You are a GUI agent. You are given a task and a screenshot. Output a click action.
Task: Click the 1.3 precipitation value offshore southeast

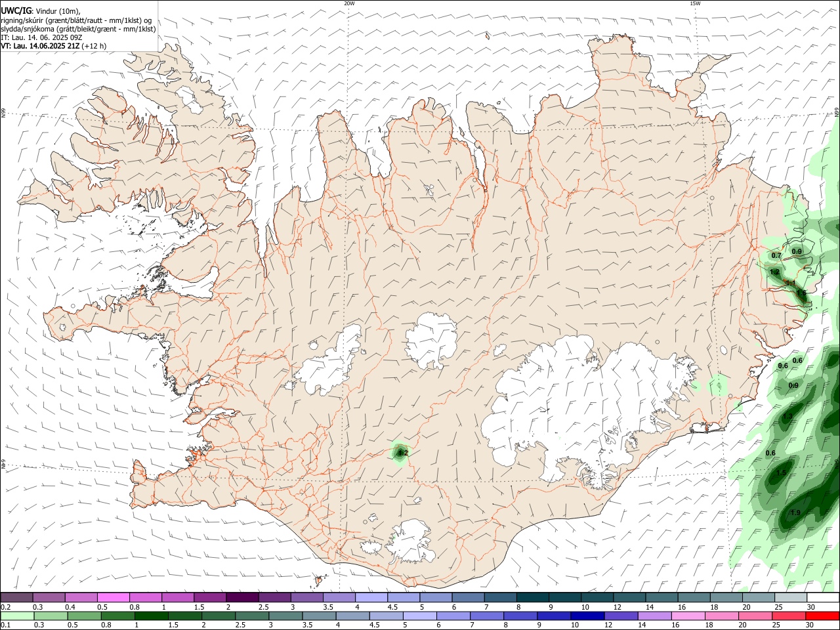787,417
